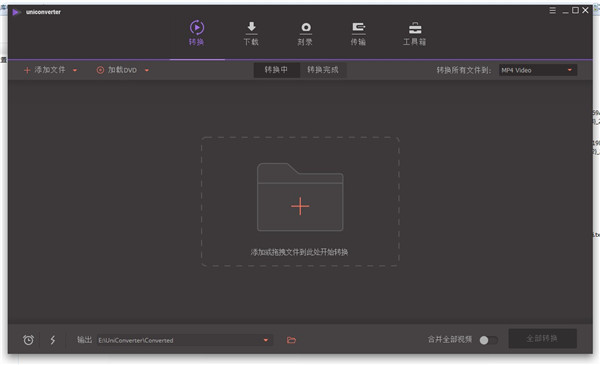Click the 加载DVD load button
This screenshot has width=600, height=365.
pos(117,70)
